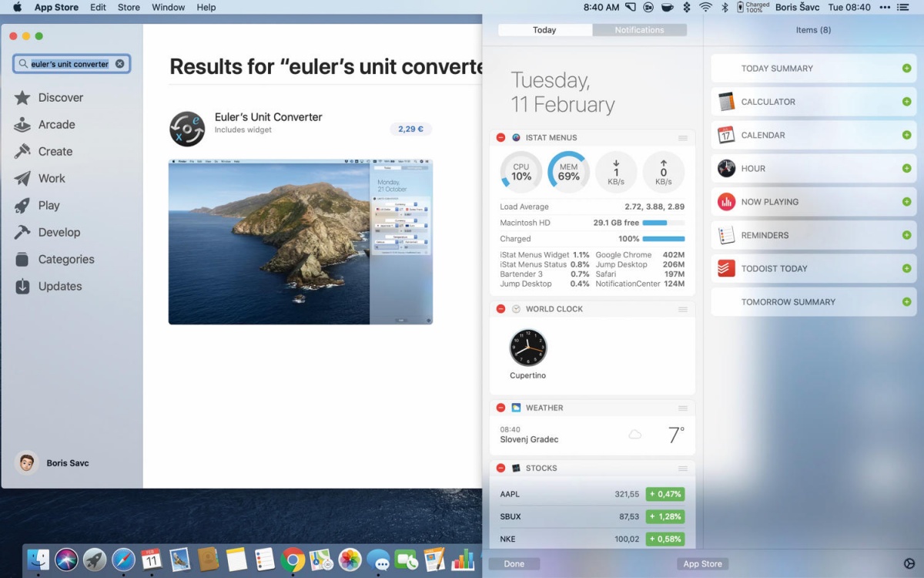The width and height of the screenshot is (924, 578).
Task: Toggle the AAPL +0,47% change badge
Action: [x=665, y=495]
